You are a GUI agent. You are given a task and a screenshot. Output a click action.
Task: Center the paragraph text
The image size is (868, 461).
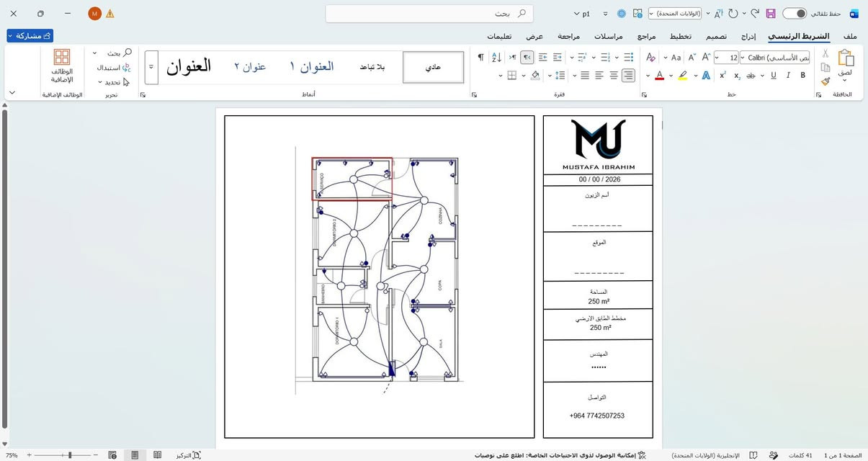[614, 76]
